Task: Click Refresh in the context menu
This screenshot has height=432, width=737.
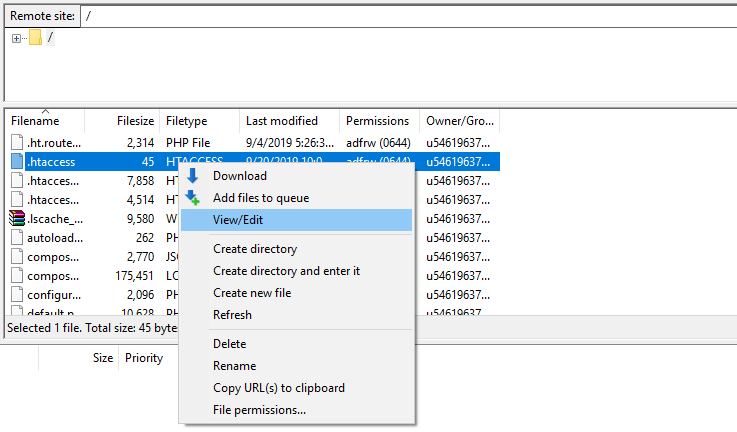Action: coord(232,315)
